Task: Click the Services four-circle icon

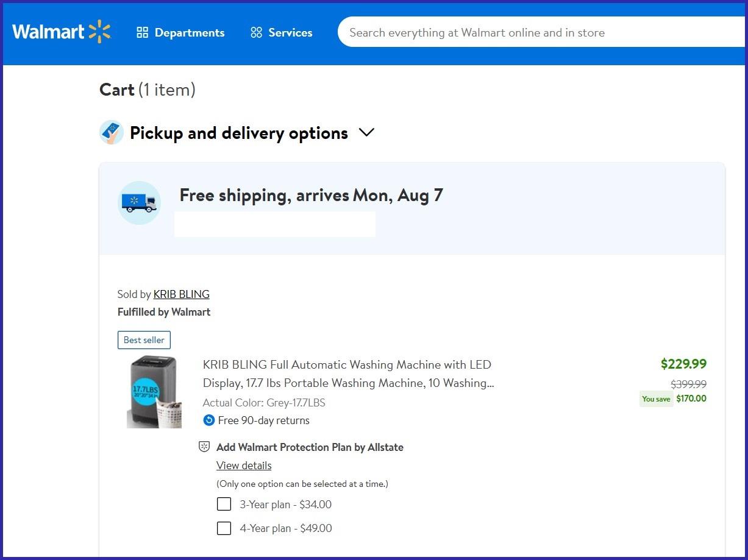Action: (x=256, y=33)
